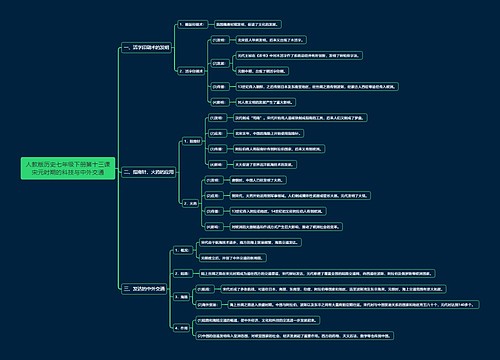Click the (2)海外贸易 node under 海路
500x360 pixels.
[207, 305]
